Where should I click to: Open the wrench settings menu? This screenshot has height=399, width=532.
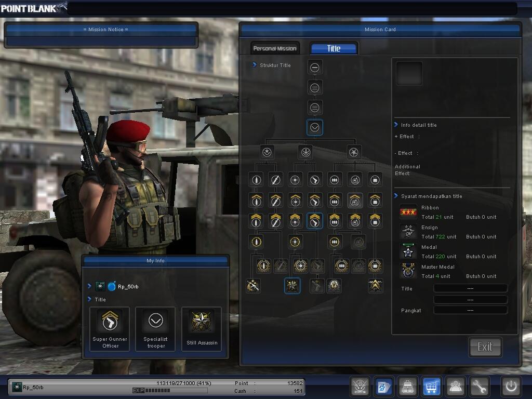[x=479, y=387]
